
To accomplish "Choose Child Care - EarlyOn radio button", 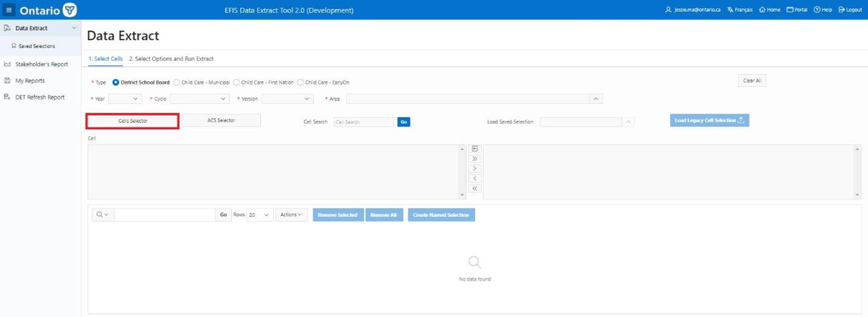I will click(300, 82).
